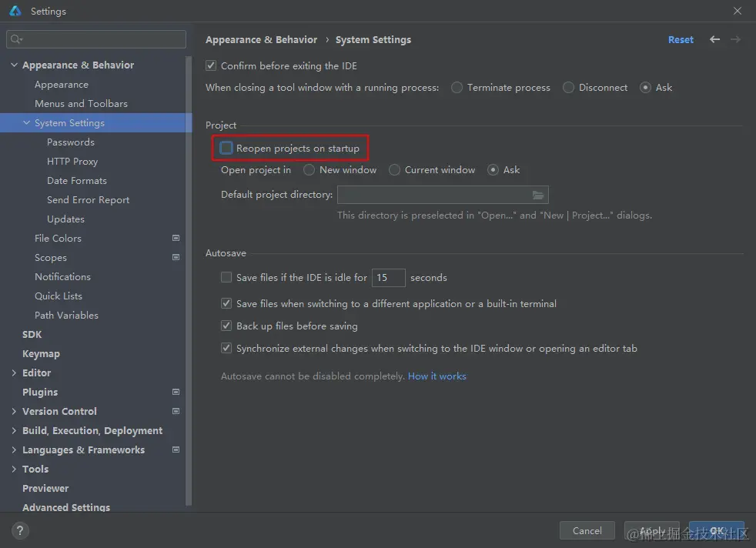The width and height of the screenshot is (756, 548).
Task: Click the project-level icon beside Scopes
Action: 176,257
